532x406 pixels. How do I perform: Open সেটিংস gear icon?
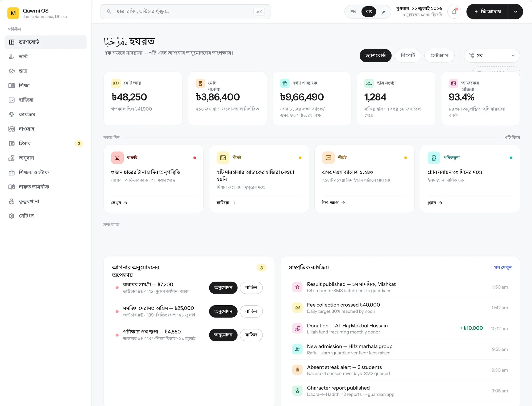(x=11, y=216)
